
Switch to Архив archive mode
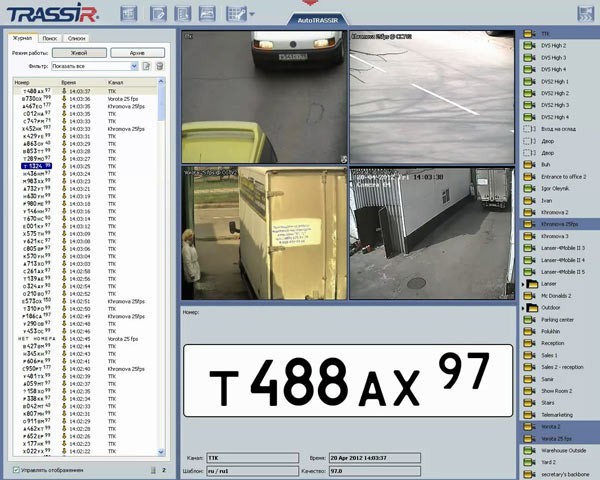coord(137,52)
